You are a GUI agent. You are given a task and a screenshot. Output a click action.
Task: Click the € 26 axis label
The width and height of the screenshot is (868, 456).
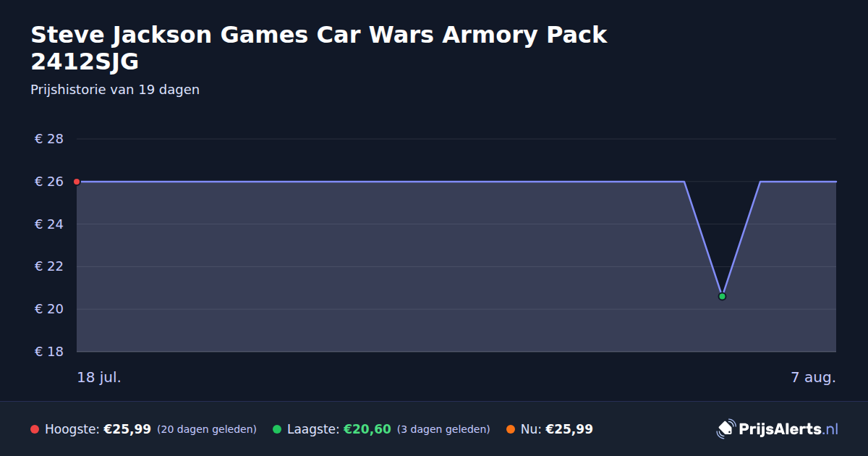click(x=49, y=182)
